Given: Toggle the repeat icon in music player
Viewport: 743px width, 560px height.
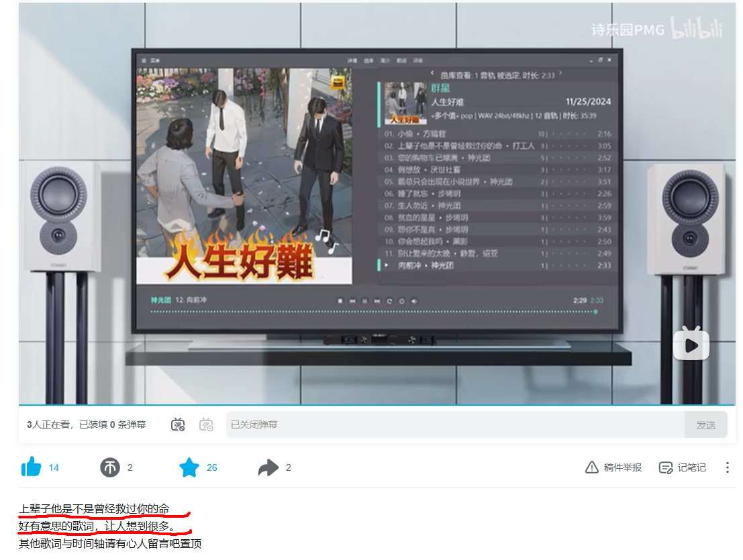Looking at the screenshot, I should click(389, 301).
